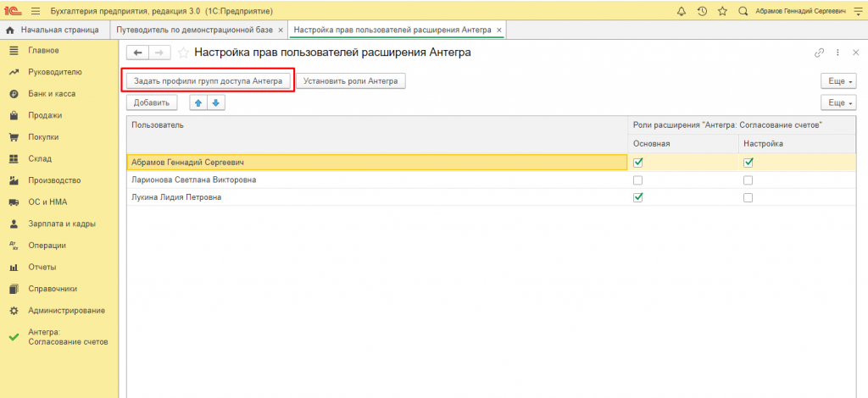Toggle Настройка role for Лукина Лидия
This screenshot has height=398, width=868.
click(x=748, y=197)
